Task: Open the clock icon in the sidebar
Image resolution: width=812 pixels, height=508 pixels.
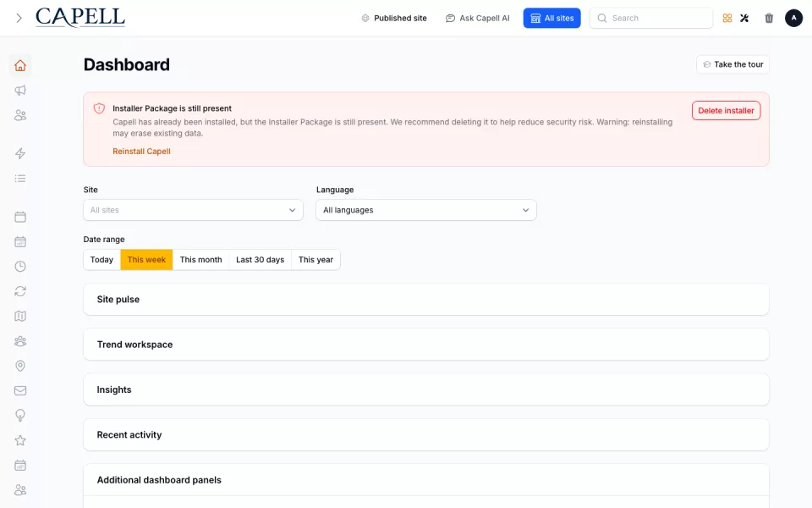Action: (x=20, y=267)
